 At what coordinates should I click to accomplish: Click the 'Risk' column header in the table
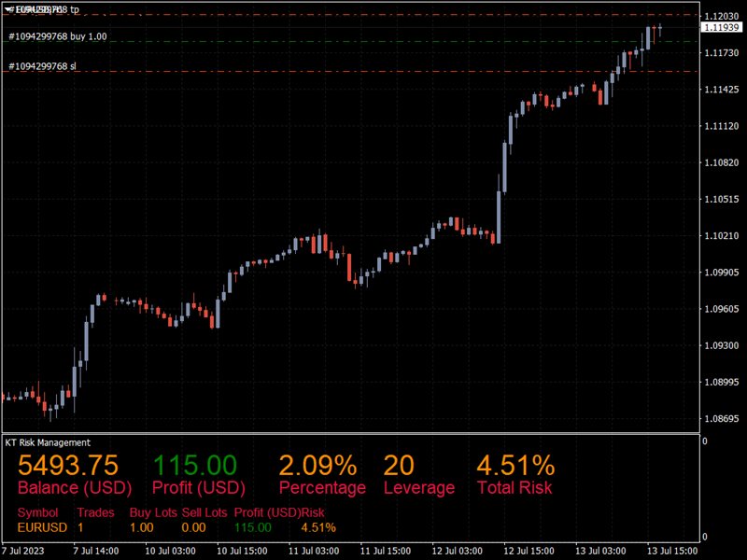[313, 512]
